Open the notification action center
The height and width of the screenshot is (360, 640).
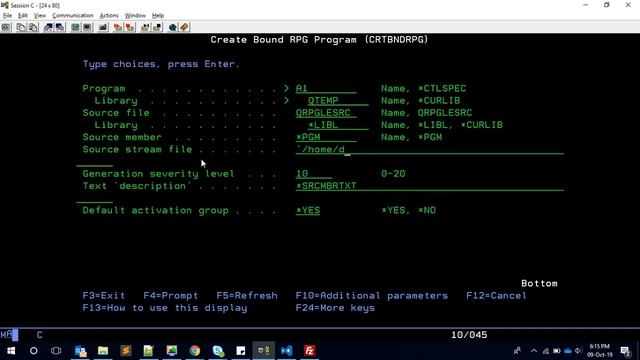click(625, 351)
